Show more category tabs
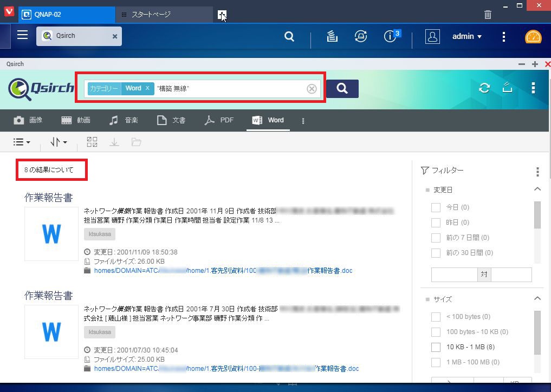 (x=303, y=121)
